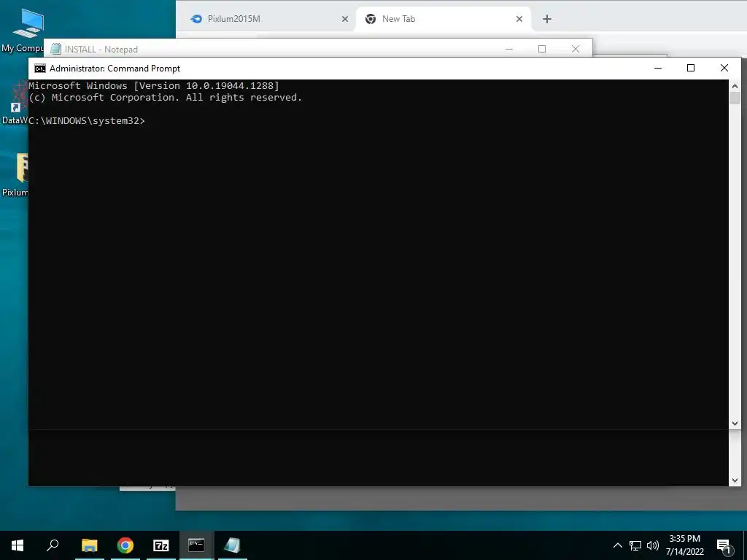Open taskbar search magnifier
Image resolution: width=747 pixels, height=560 pixels.
[53, 545]
